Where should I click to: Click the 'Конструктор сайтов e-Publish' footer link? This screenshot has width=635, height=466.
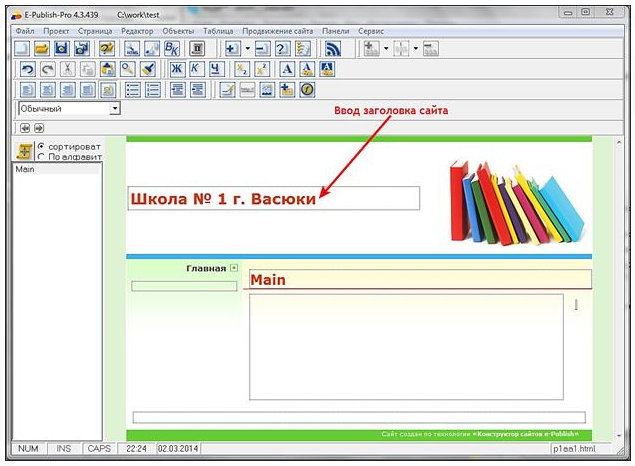pos(526,434)
